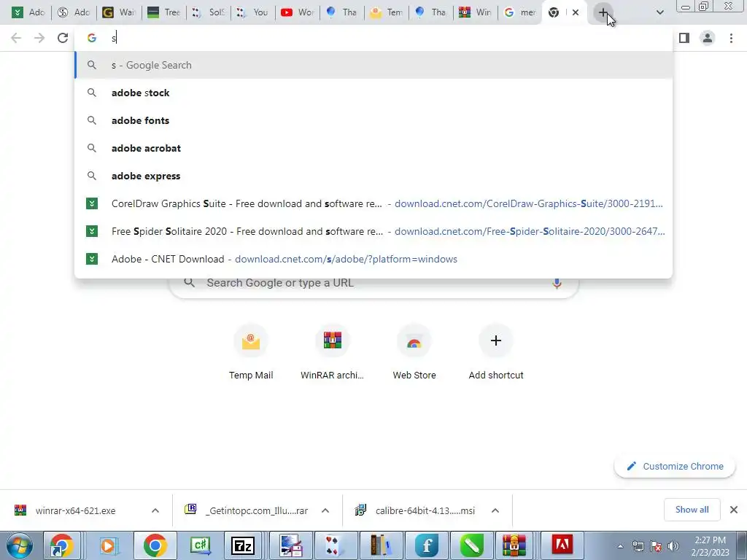Switch to the Google 'mer' tab
The image size is (747, 560).
tap(519, 12)
